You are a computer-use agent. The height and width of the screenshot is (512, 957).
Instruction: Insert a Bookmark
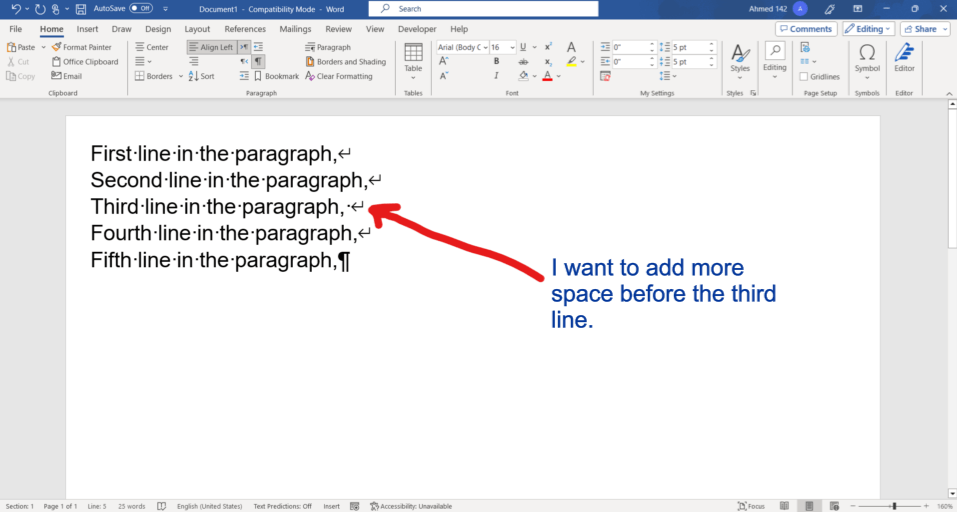[276, 76]
